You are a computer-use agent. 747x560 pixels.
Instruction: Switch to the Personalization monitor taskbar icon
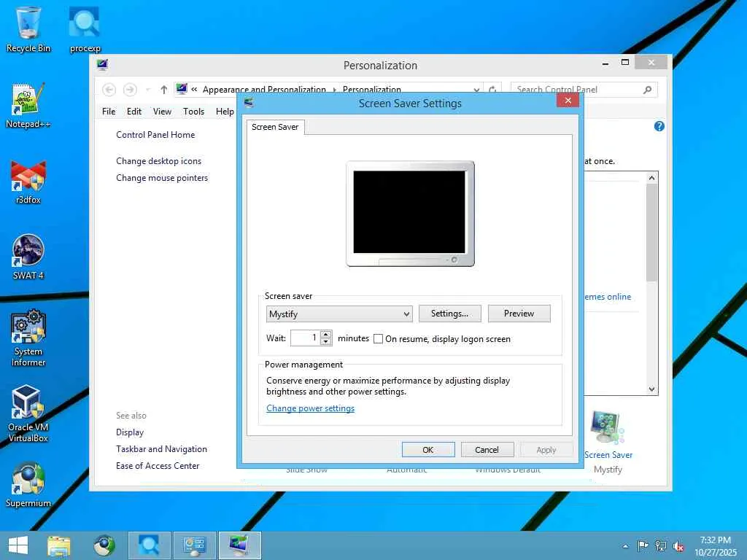[239, 545]
